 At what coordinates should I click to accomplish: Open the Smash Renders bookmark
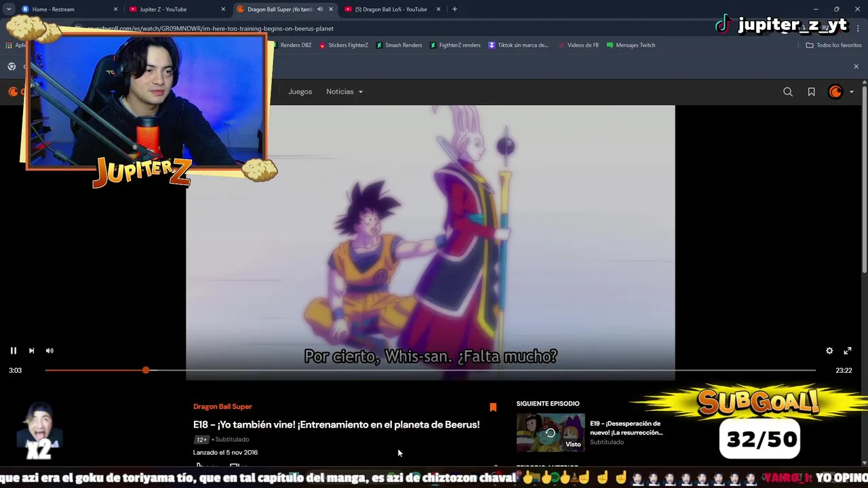[399, 45]
